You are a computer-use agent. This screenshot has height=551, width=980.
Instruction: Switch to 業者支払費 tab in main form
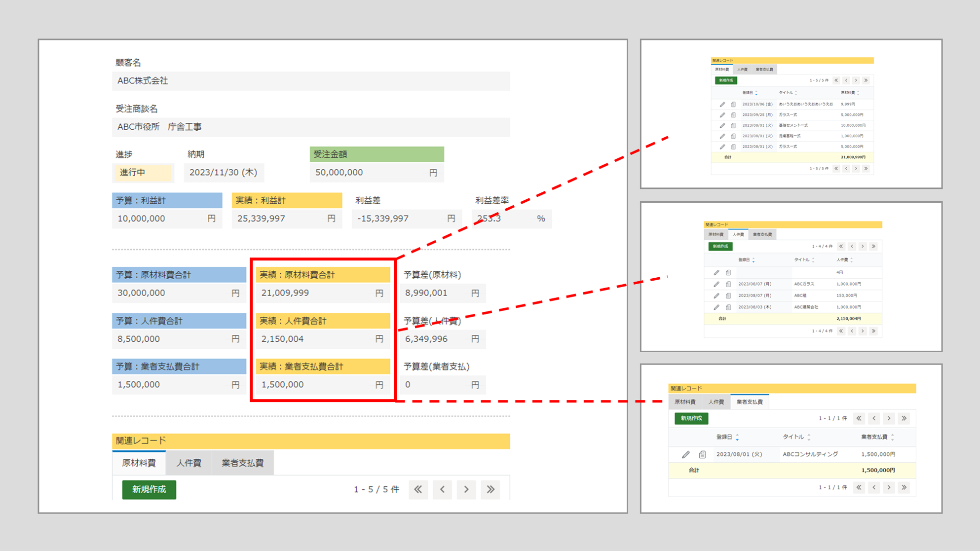pyautogui.click(x=242, y=463)
